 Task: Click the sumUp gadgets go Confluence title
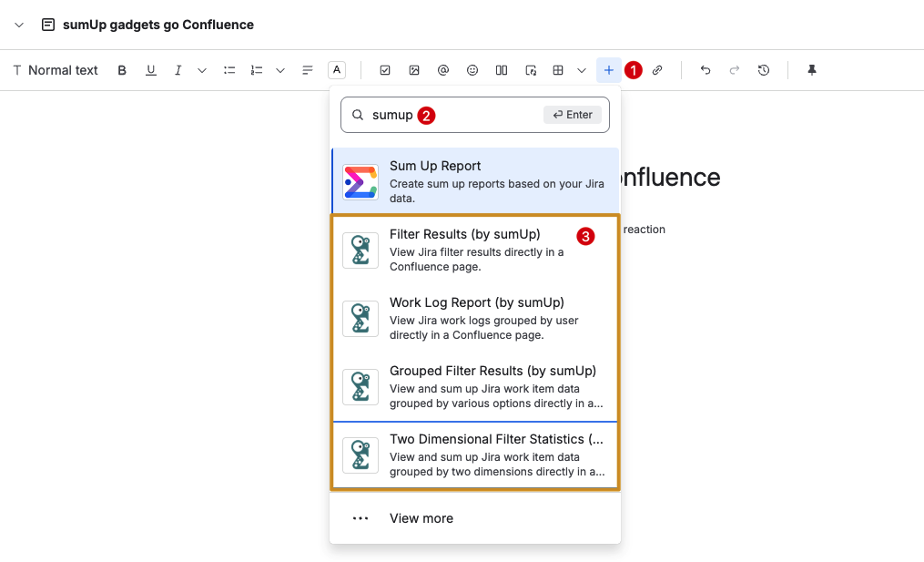[x=158, y=25]
